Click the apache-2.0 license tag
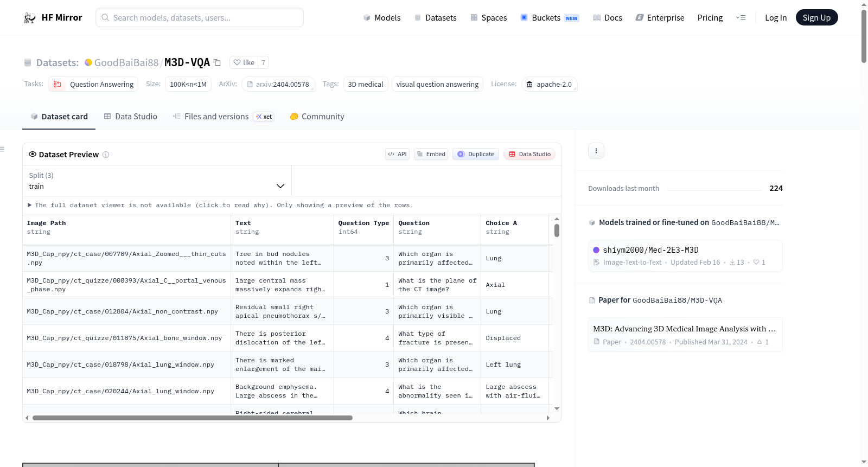 tap(549, 84)
